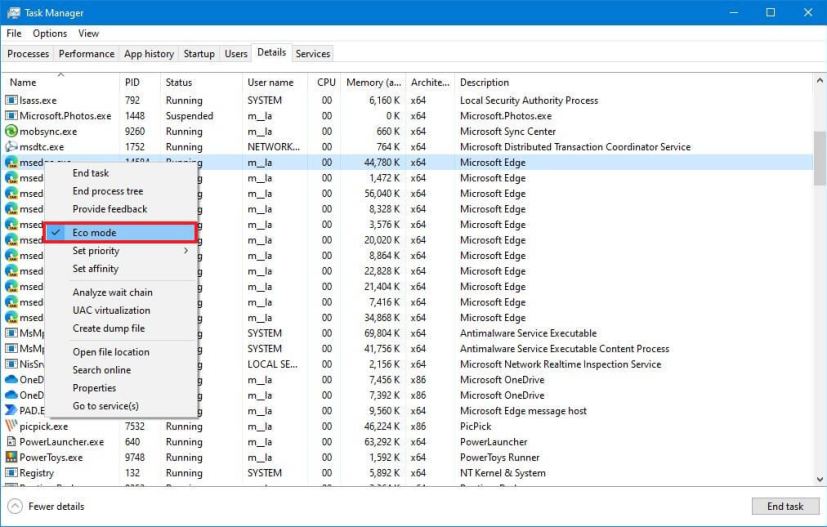This screenshot has height=527, width=827.
Task: Sort by the Architecture column header
Action: pos(430,82)
